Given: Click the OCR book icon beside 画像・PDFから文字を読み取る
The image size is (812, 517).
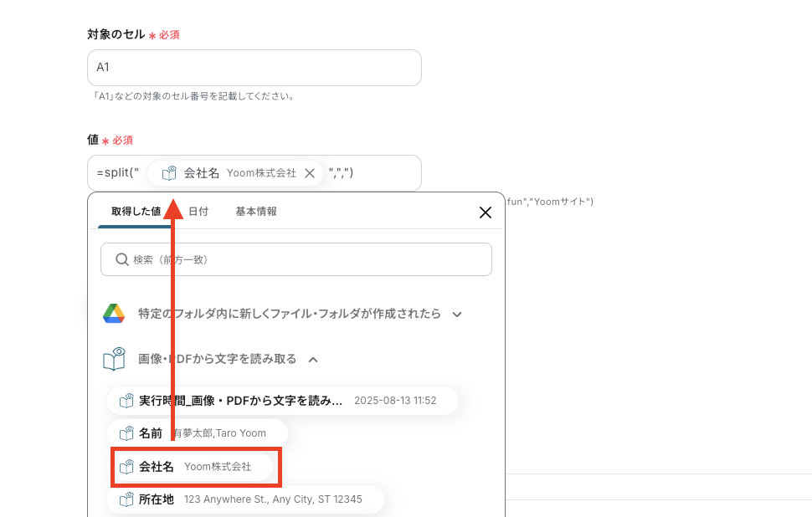Looking at the screenshot, I should point(114,359).
